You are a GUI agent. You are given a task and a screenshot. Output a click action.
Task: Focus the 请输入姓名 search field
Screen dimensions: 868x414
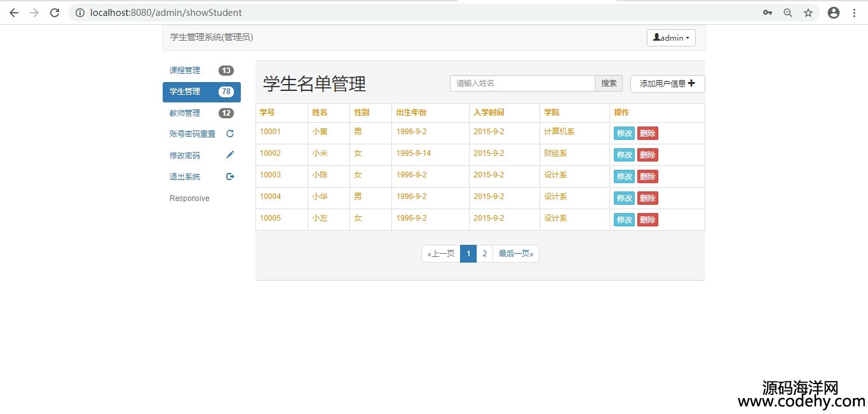[522, 83]
